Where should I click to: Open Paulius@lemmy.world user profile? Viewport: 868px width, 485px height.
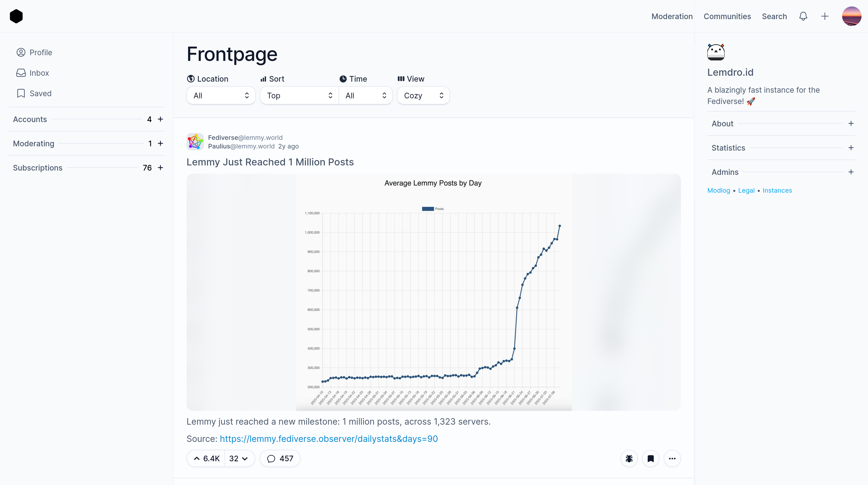tap(241, 147)
